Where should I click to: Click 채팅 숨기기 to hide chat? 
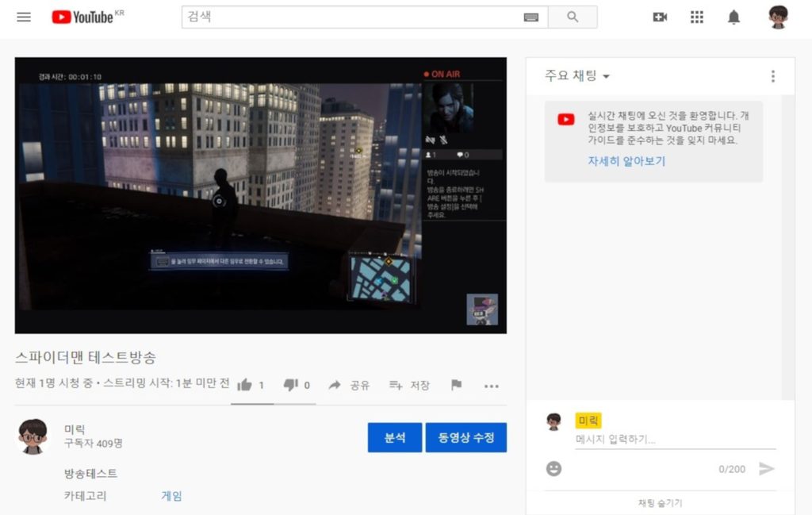click(x=661, y=502)
